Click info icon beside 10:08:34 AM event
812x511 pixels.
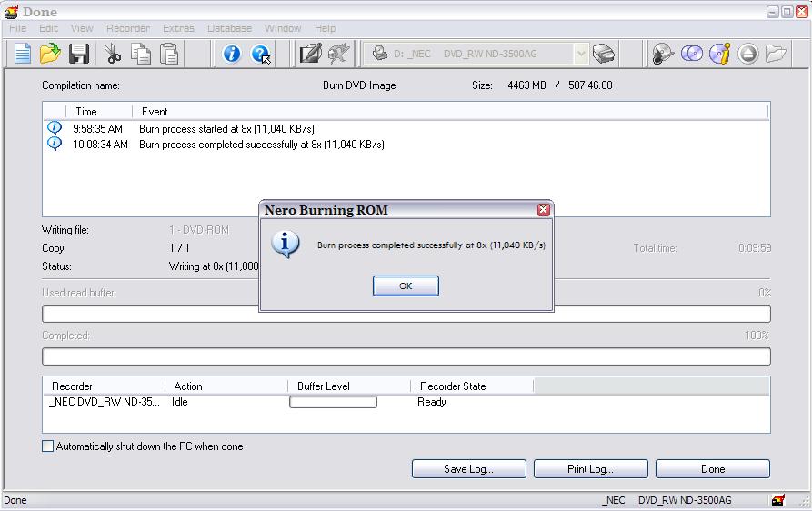pyautogui.click(x=55, y=143)
